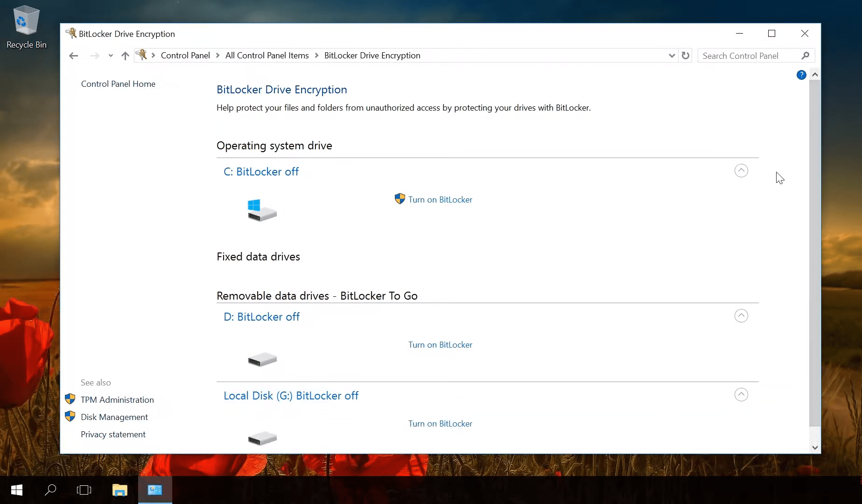Select Control Panel in the breadcrumb path
This screenshot has width=862, height=504.
[x=185, y=55]
